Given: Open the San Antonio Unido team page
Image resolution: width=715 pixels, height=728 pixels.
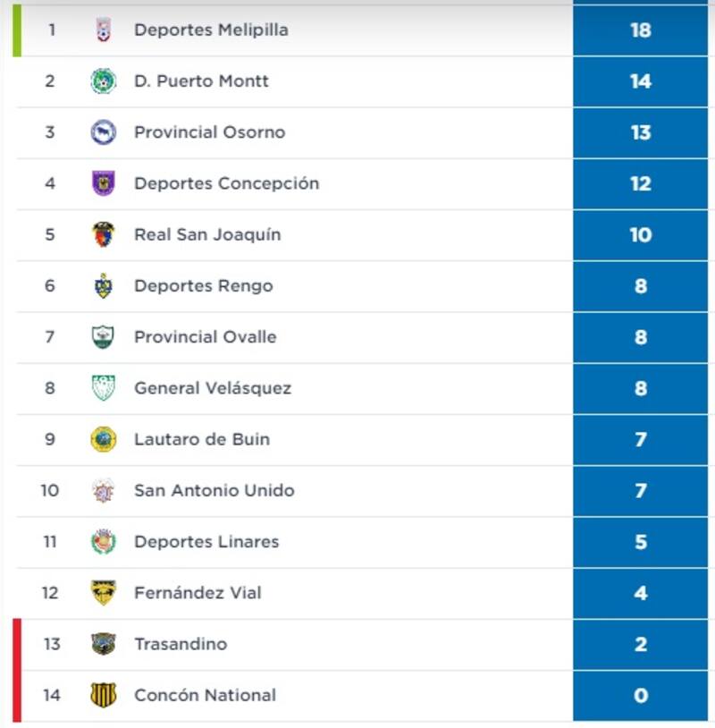Looking at the screenshot, I should pyautogui.click(x=214, y=490).
